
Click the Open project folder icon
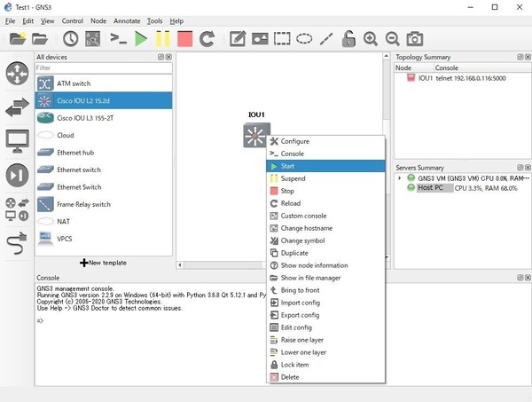point(40,39)
